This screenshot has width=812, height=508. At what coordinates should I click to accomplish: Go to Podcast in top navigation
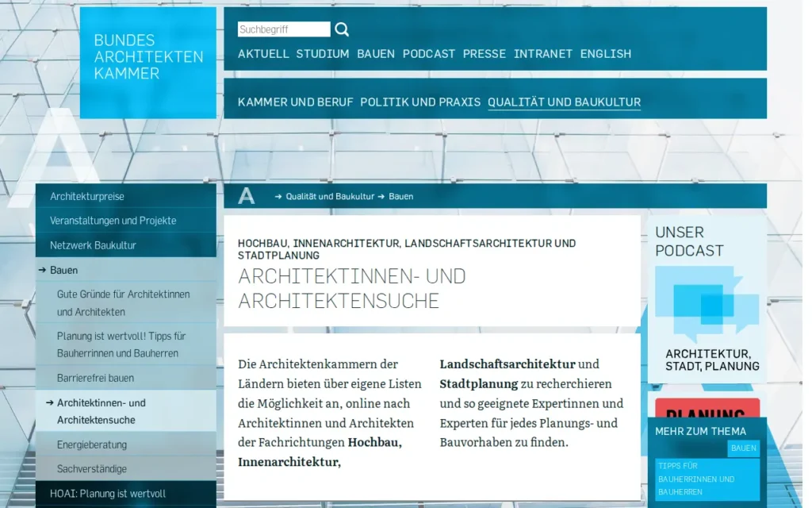(429, 54)
